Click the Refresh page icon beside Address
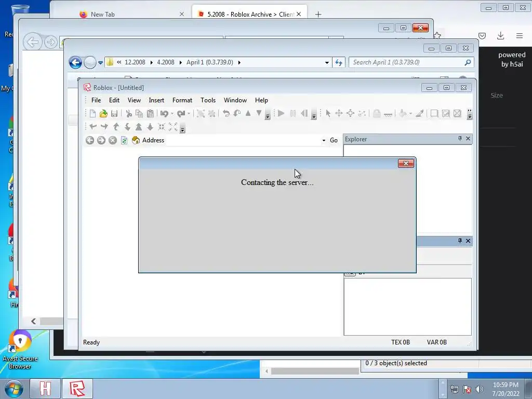The width and height of the screenshot is (532, 399). coord(124,140)
